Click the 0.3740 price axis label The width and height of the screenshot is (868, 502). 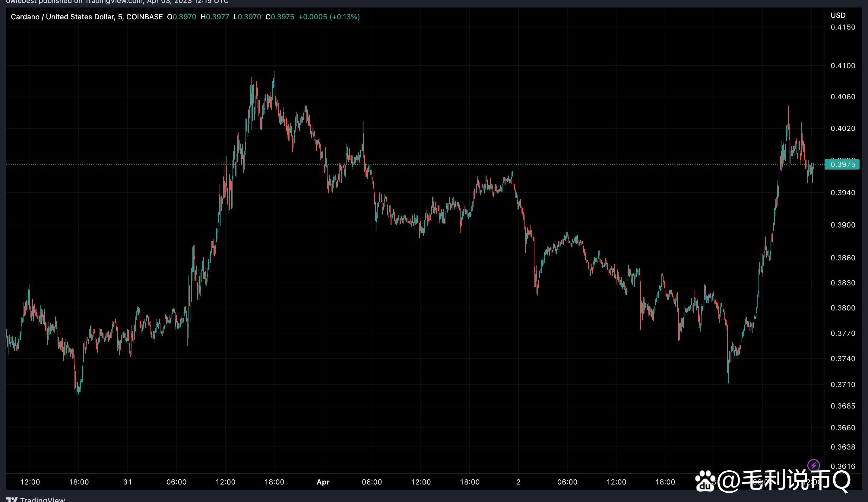coord(843,359)
